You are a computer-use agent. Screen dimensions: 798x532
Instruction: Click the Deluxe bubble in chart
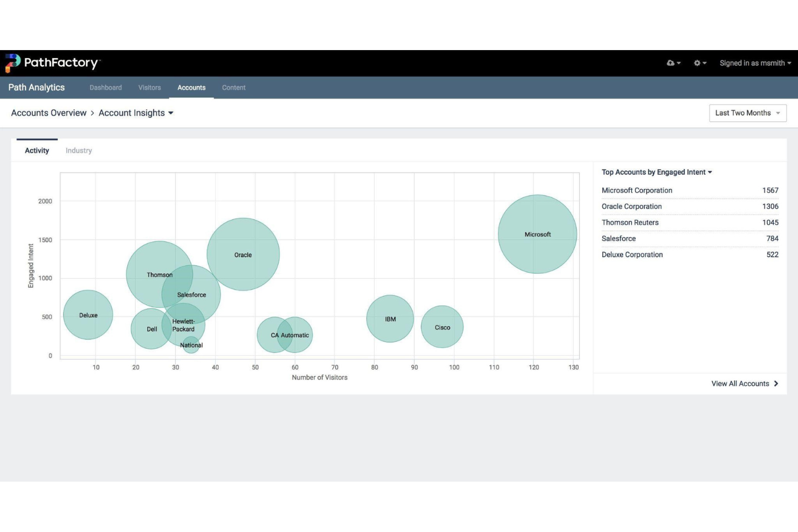(88, 315)
